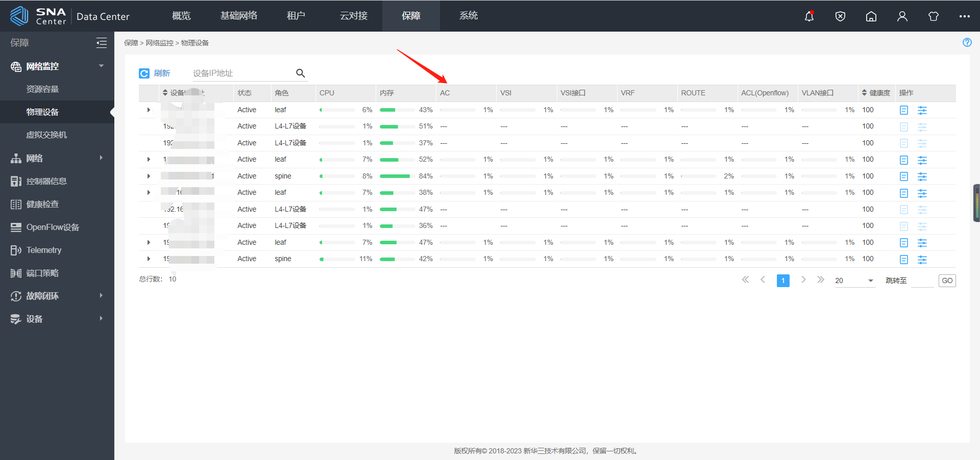The width and height of the screenshot is (980, 460).
Task: Sort by the 健康度 column header
Action: pos(876,93)
